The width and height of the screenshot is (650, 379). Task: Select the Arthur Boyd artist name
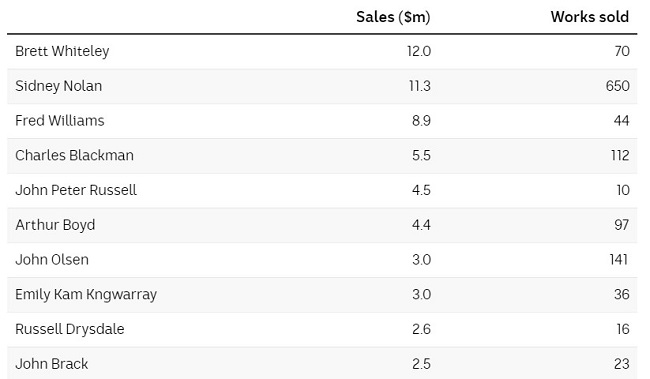pos(55,225)
